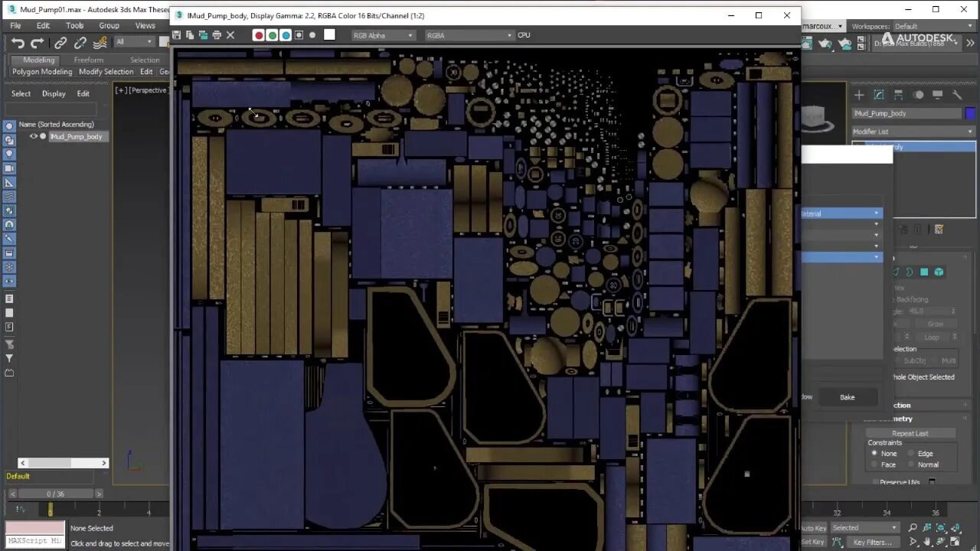Open the blue object color swatch

click(971, 113)
